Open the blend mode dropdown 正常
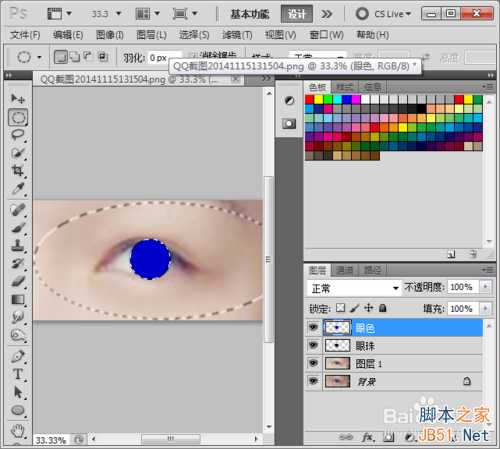500x449 pixels. tap(353, 288)
